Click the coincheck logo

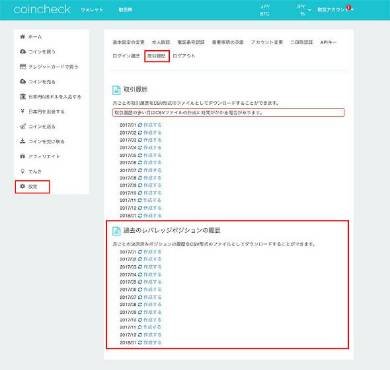point(42,9)
